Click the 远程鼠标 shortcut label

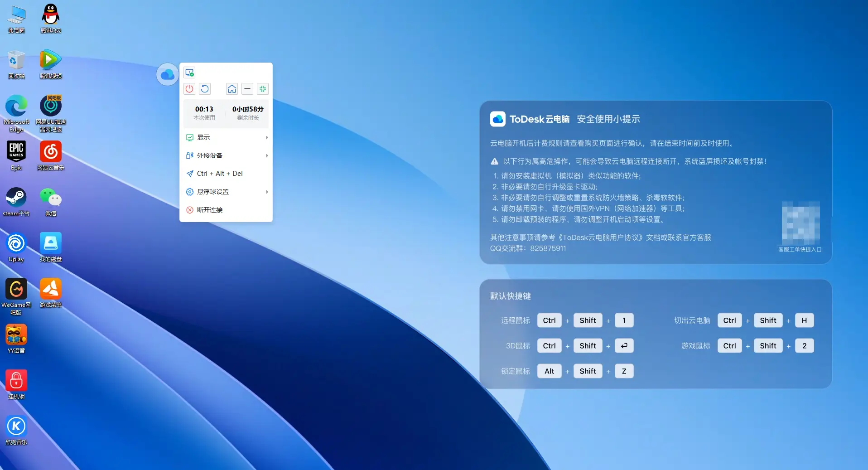(x=516, y=320)
